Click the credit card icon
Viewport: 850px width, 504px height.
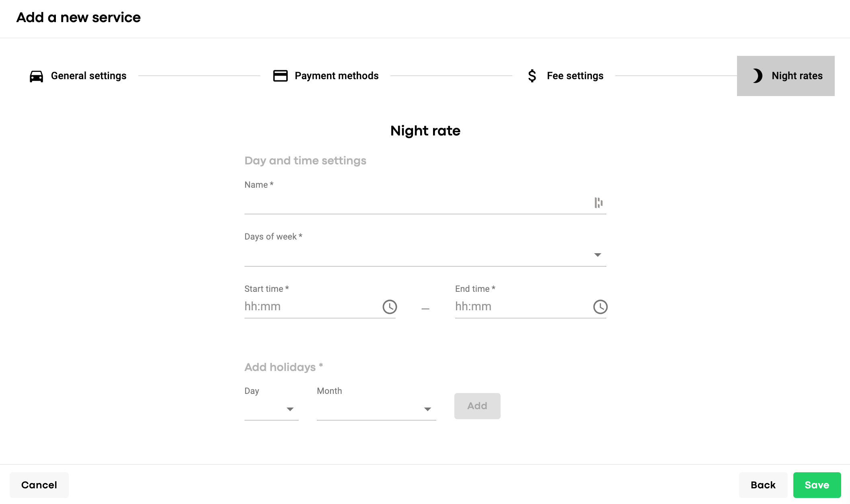tap(280, 76)
